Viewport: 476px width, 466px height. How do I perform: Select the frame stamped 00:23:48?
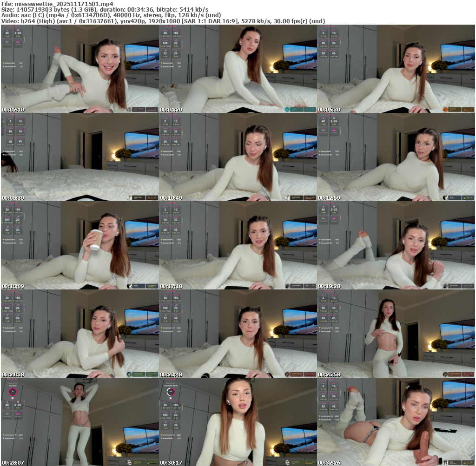point(238,334)
